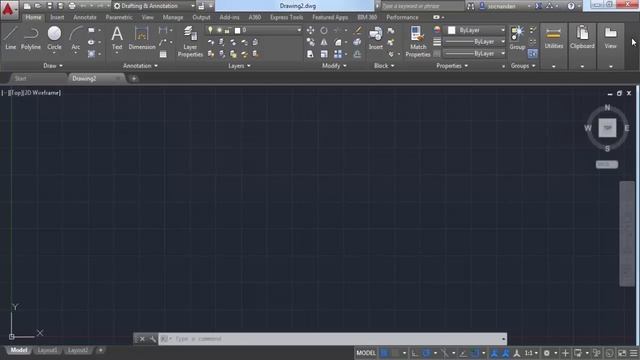Open the ByLayer linetype dropdown
This screenshot has width=640, height=360.
tap(475, 53)
